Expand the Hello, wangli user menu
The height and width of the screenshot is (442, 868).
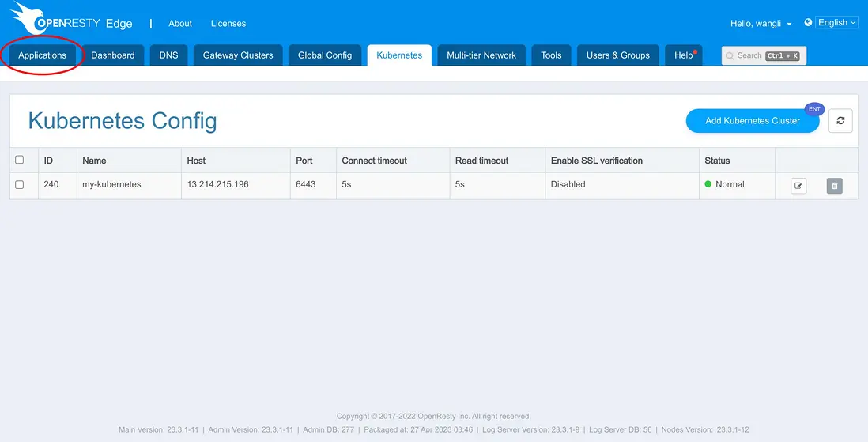point(761,23)
